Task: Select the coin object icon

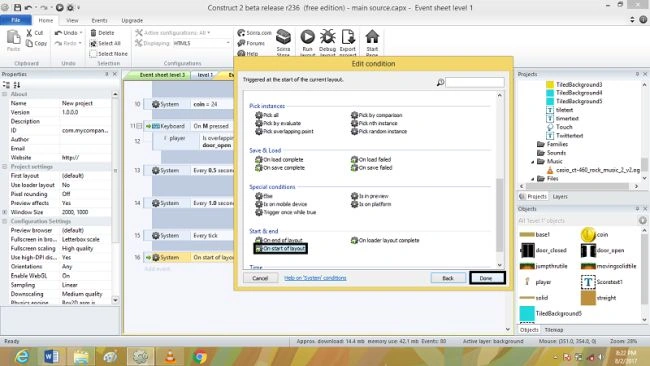Action: coord(588,235)
